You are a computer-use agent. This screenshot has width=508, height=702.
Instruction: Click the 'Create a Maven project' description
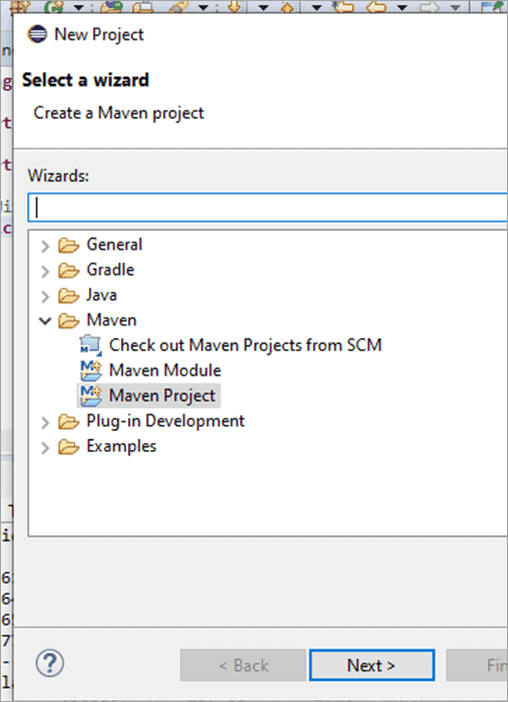click(x=119, y=113)
